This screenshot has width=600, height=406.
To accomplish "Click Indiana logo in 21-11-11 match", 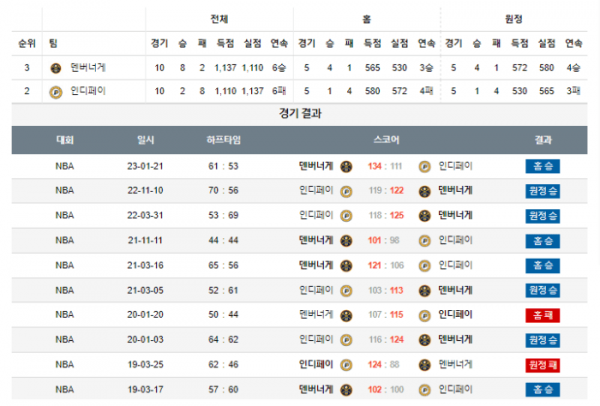I will pos(424,241).
